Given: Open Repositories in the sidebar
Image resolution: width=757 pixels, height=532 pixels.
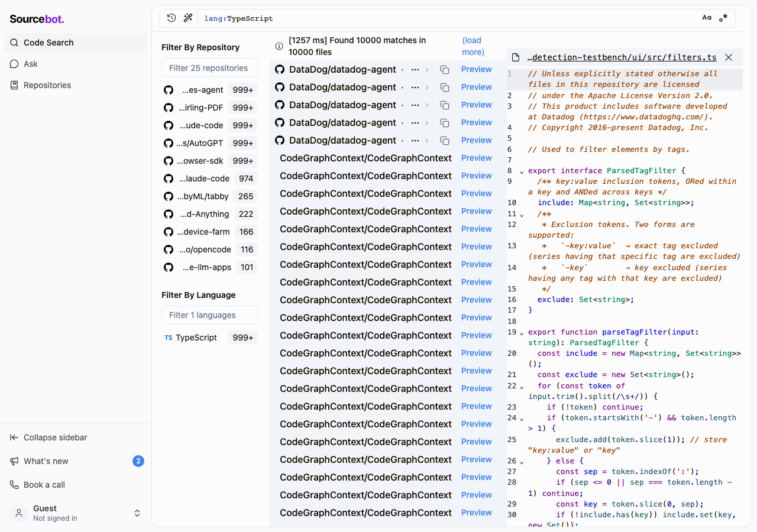Looking at the screenshot, I should pyautogui.click(x=76, y=85).
